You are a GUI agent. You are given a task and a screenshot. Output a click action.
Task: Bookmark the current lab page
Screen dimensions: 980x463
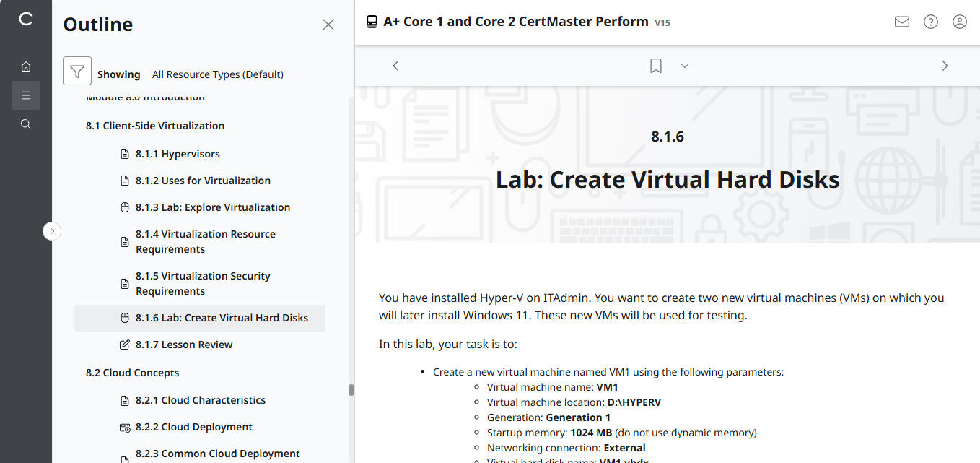tap(655, 65)
